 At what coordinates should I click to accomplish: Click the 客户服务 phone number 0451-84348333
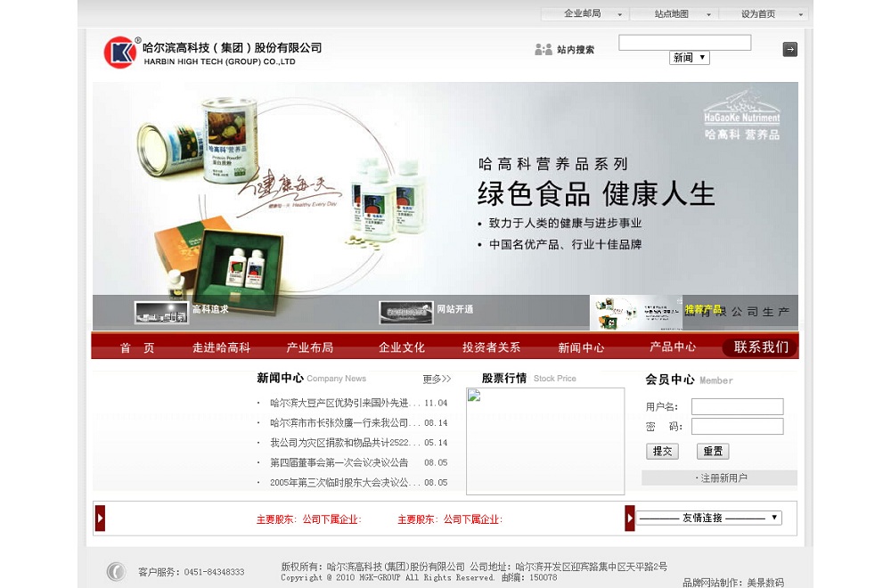(214, 572)
